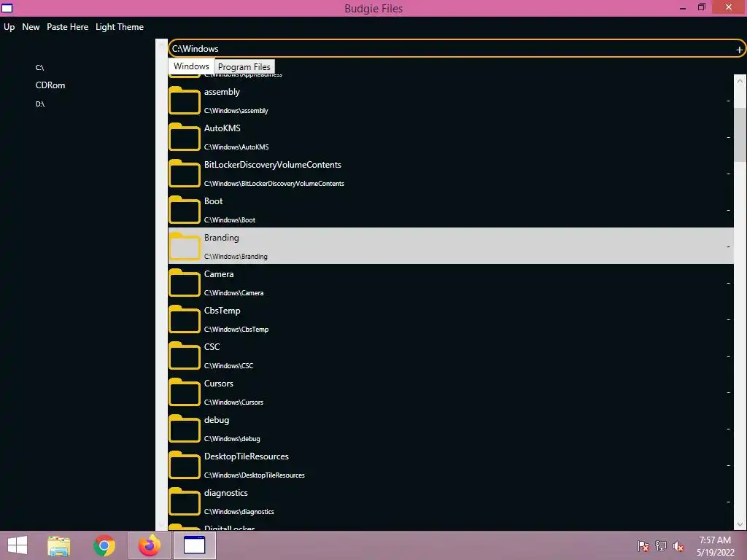Image resolution: width=747 pixels, height=560 pixels.
Task: Select the CSC folder icon
Action: (x=185, y=356)
